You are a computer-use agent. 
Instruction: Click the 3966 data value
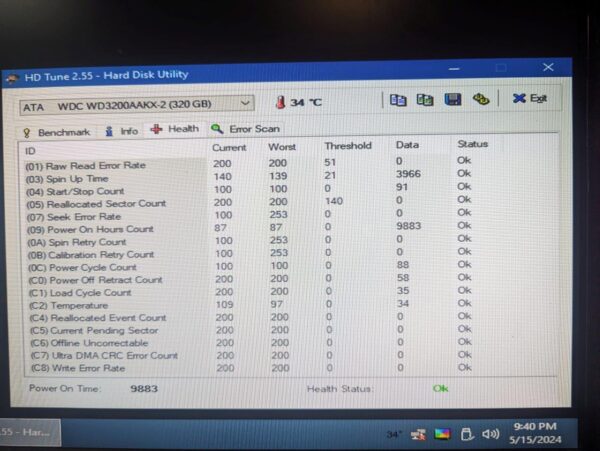click(x=408, y=174)
